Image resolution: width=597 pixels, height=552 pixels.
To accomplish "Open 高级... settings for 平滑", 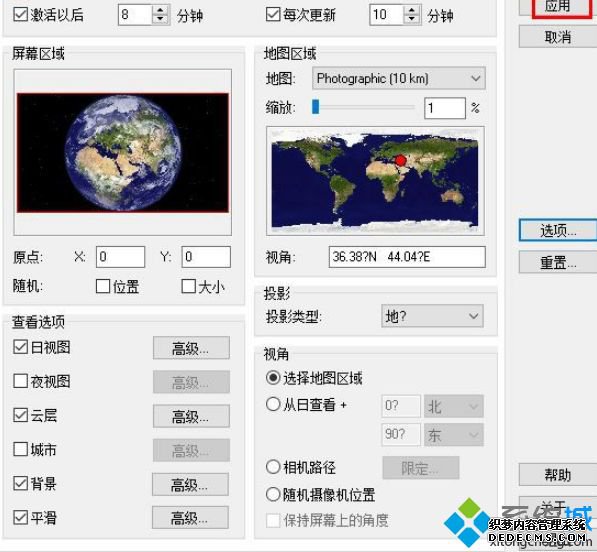I will coord(190,517).
